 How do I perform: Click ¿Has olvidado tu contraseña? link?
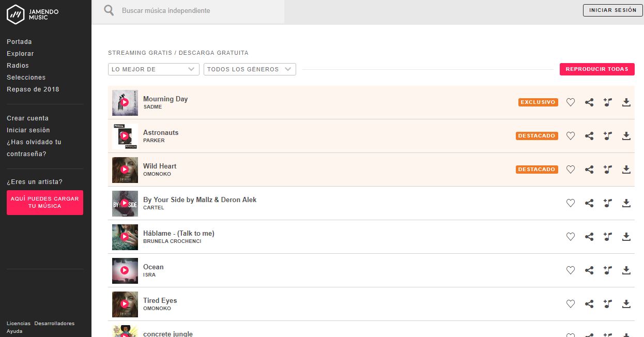pyautogui.click(x=34, y=148)
